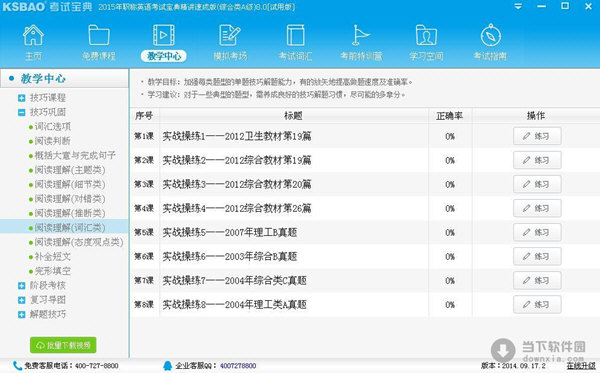Select 阅读理解(对错类) in the sidebar
The width and height of the screenshot is (600, 373).
(70, 199)
